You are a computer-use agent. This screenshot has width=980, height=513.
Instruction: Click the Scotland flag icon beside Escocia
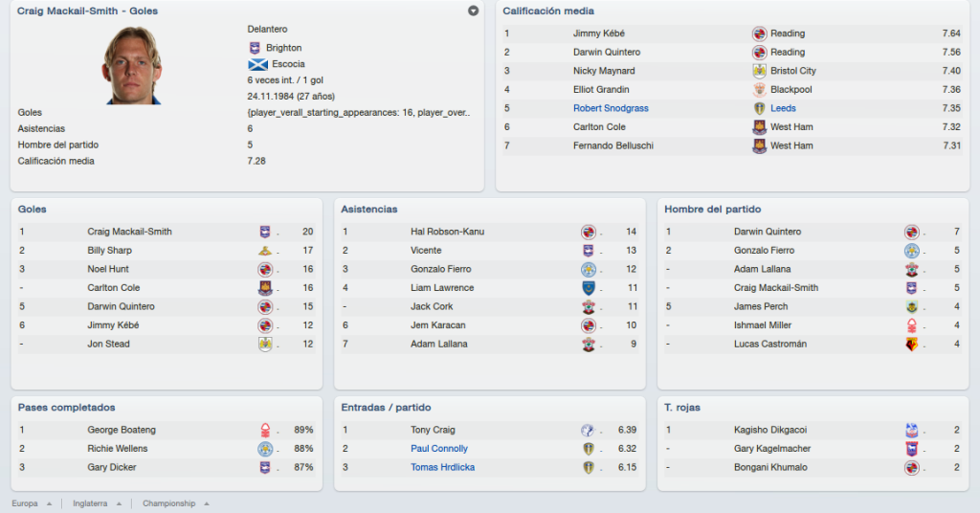point(257,64)
